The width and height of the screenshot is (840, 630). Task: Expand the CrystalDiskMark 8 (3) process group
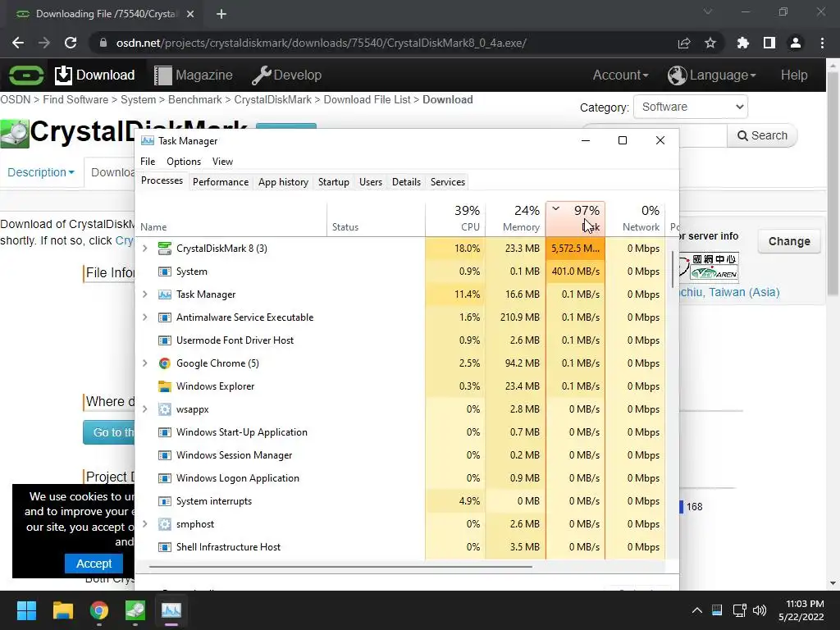click(144, 248)
